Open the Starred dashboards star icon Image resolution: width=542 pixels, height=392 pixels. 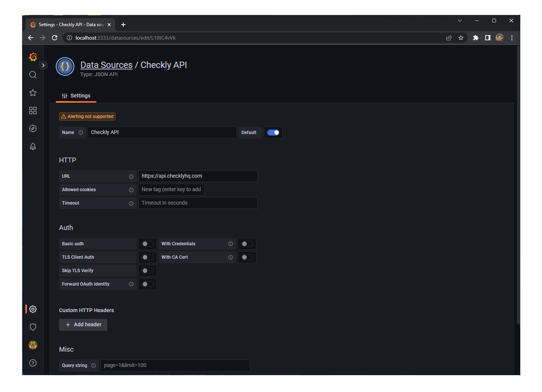click(x=33, y=93)
